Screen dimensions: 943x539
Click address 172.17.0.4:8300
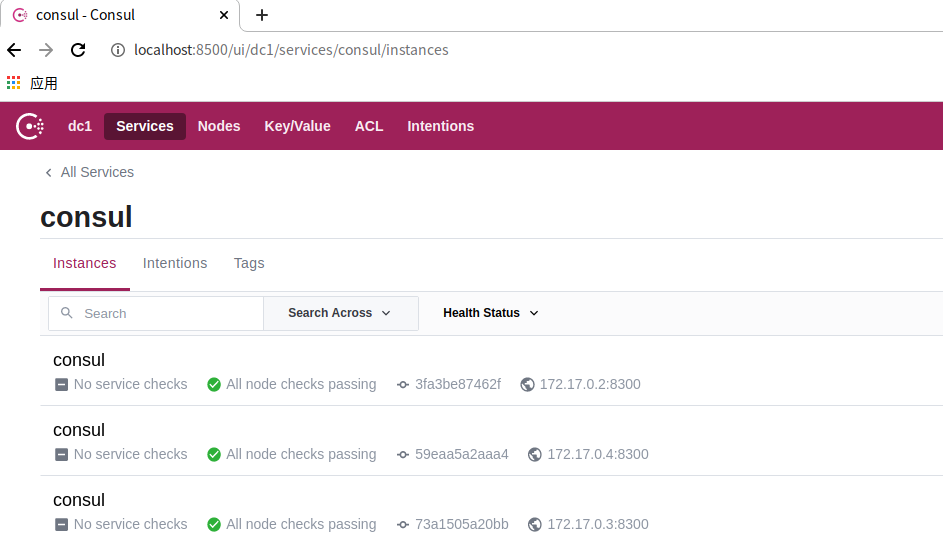coord(598,455)
